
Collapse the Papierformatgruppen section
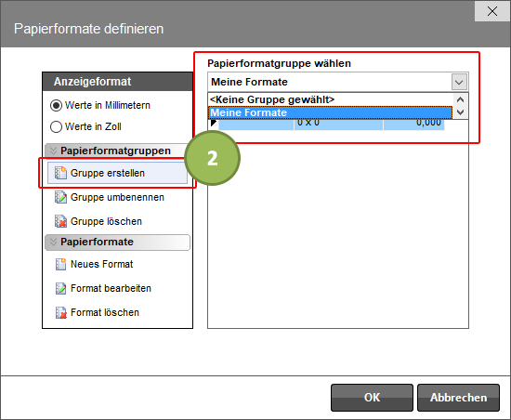point(53,151)
